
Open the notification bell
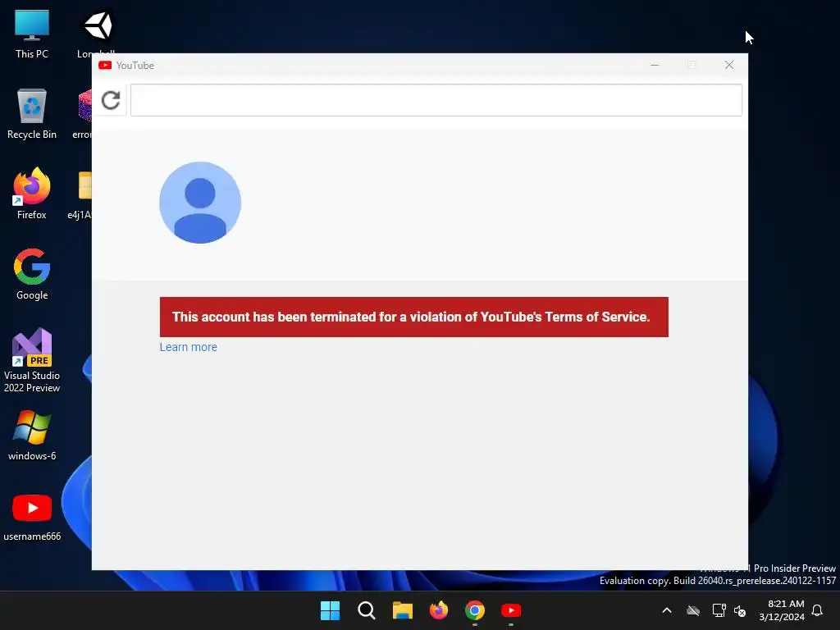coord(818,610)
